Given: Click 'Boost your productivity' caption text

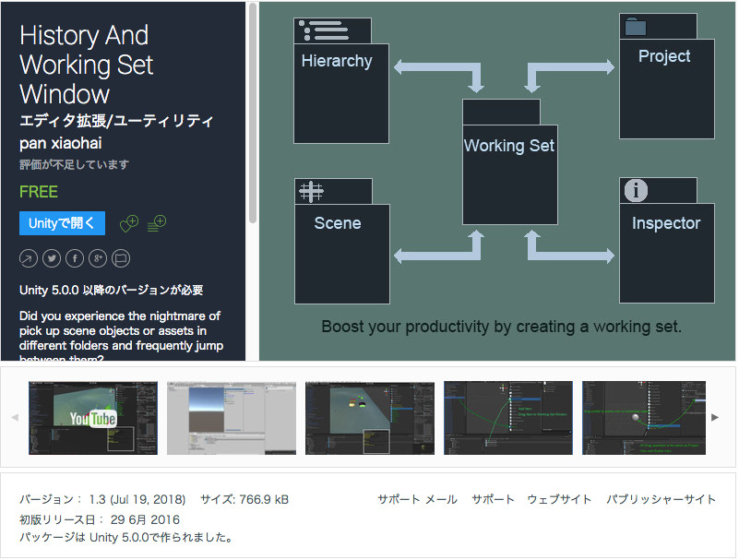Looking at the screenshot, I should [502, 327].
